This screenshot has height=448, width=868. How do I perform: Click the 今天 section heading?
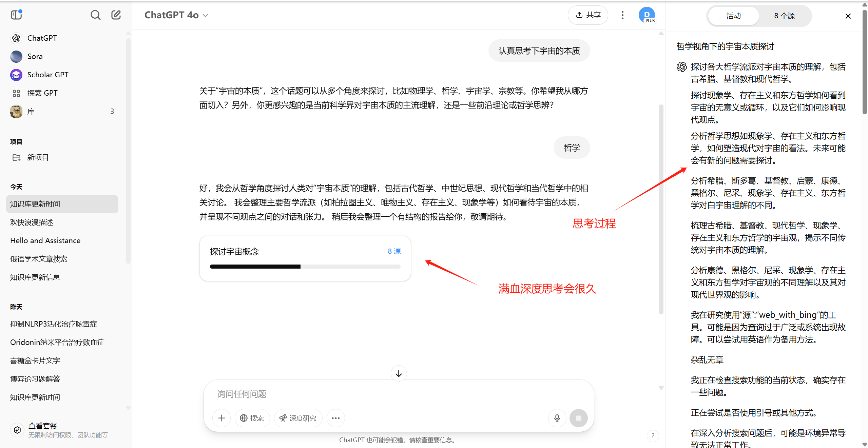point(16,187)
